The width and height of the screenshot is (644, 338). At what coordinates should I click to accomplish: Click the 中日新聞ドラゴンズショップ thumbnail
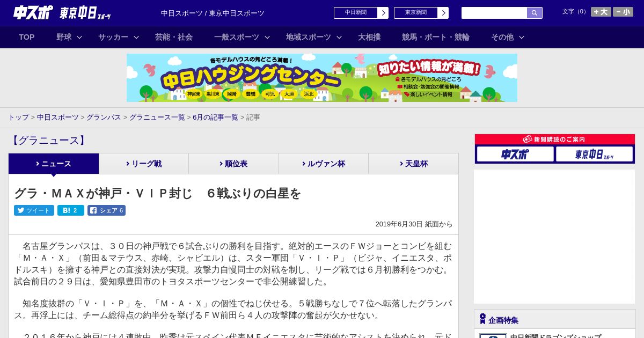tap(493, 336)
